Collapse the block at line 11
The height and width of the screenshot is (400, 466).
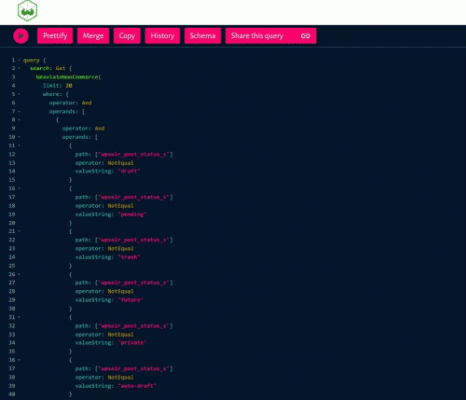(19, 146)
